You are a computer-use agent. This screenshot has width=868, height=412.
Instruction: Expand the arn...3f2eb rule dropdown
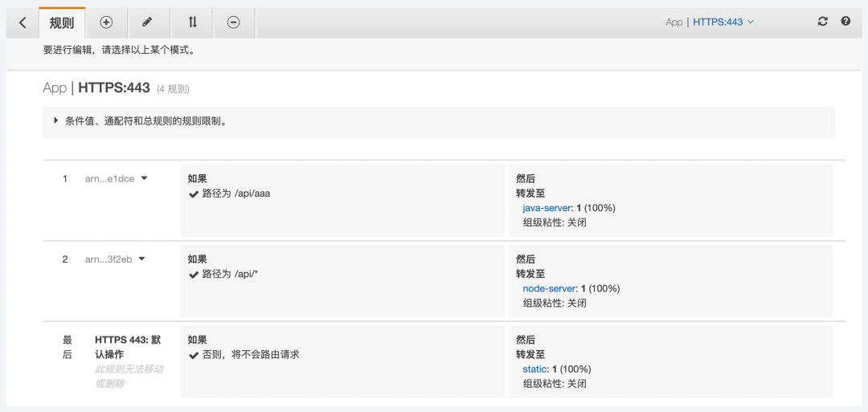(142, 259)
